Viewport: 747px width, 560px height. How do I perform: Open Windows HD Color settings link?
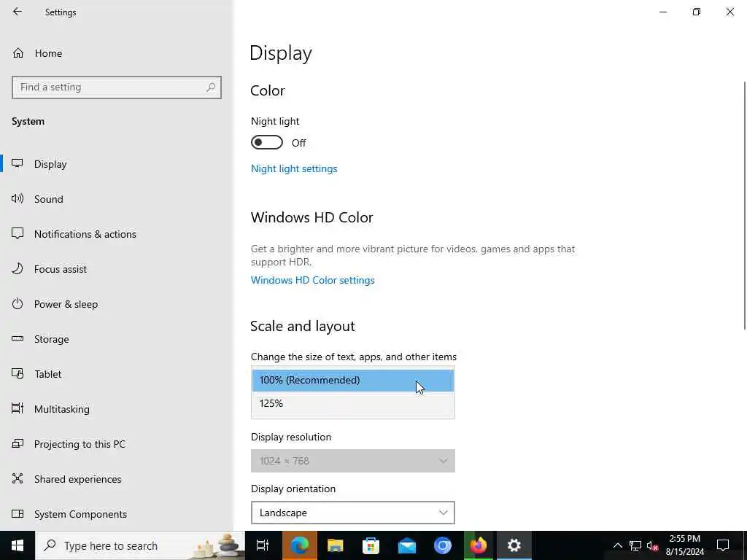tap(312, 280)
